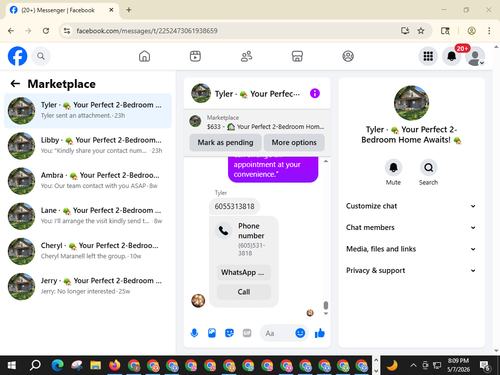Expand the Customize chat section
Image resolution: width=500 pixels, height=375 pixels.
point(411,206)
